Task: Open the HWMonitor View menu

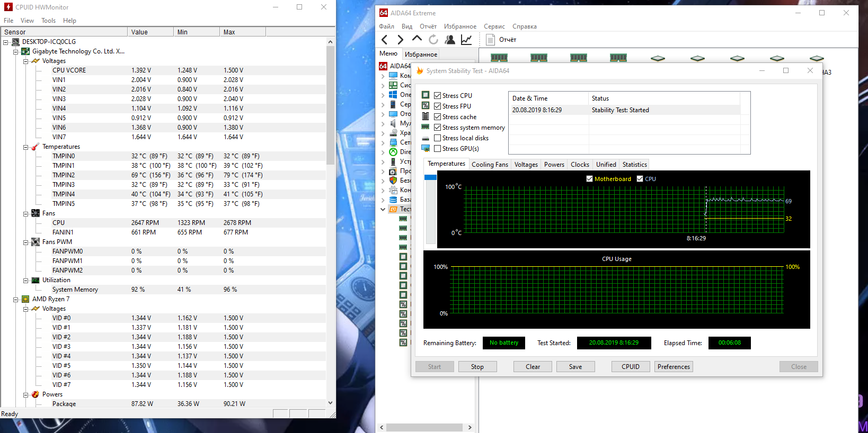Action: (27, 21)
